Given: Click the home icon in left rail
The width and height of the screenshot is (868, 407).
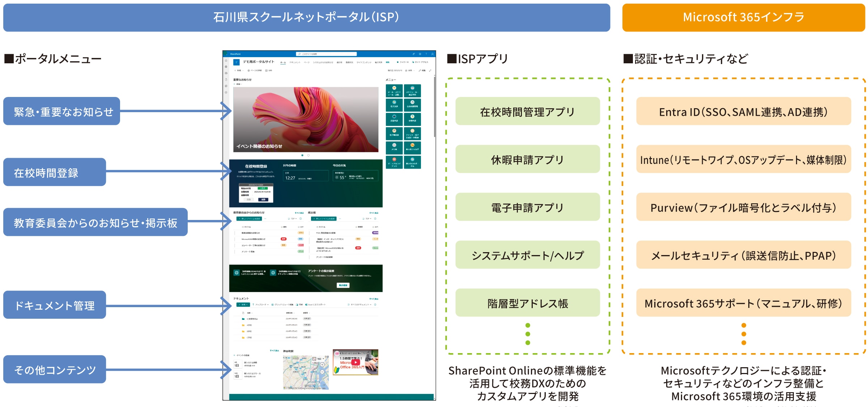Looking at the screenshot, I should point(226,60).
